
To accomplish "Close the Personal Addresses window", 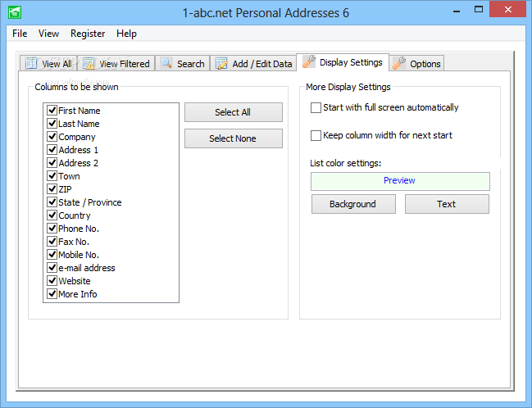I will [x=507, y=10].
